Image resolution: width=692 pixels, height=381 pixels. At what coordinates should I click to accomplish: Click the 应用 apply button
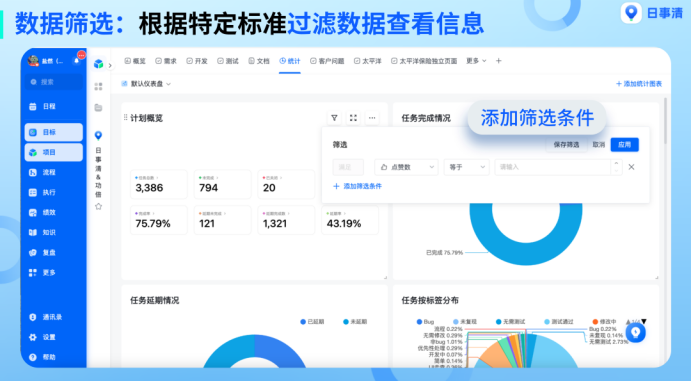pyautogui.click(x=624, y=144)
